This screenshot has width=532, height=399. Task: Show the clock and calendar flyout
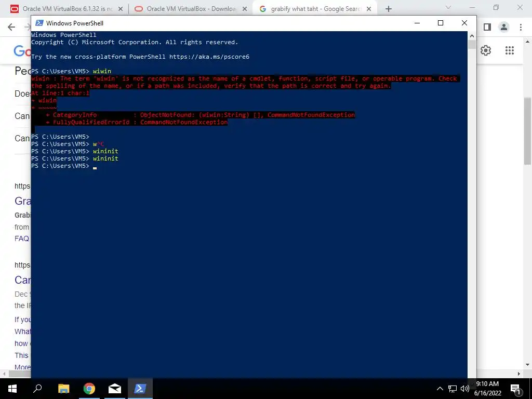487,389
